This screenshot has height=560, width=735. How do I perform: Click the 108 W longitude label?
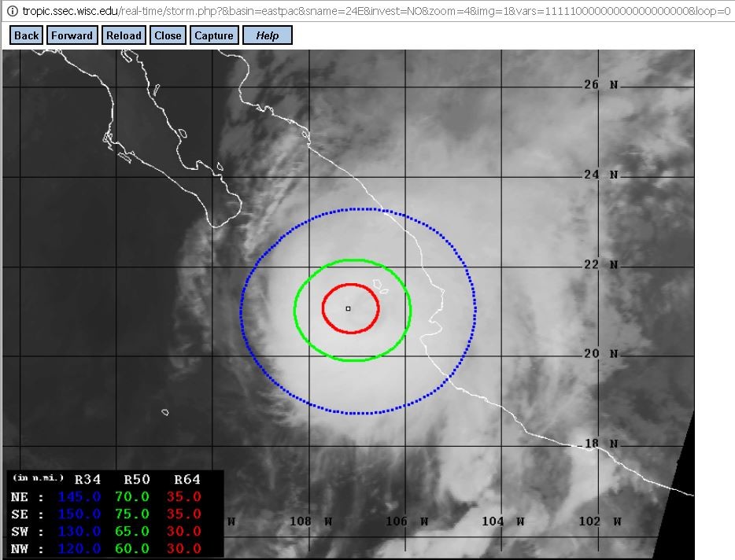pyautogui.click(x=312, y=521)
